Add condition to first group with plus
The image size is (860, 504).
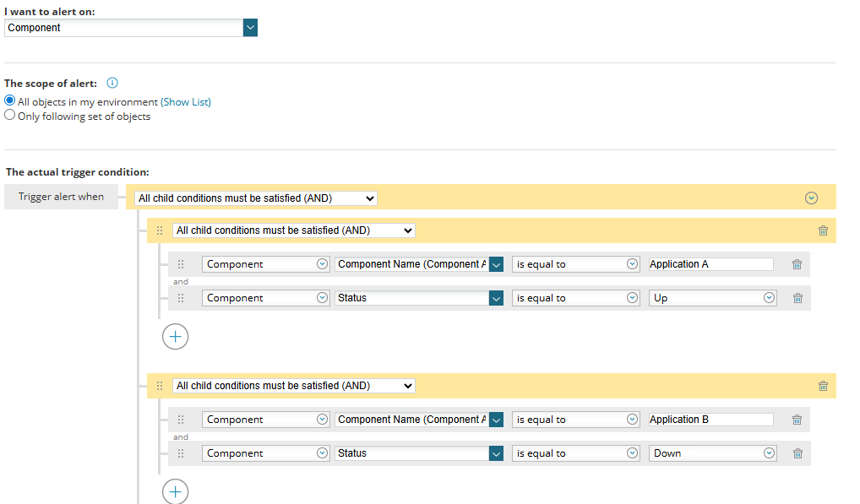pyautogui.click(x=176, y=336)
